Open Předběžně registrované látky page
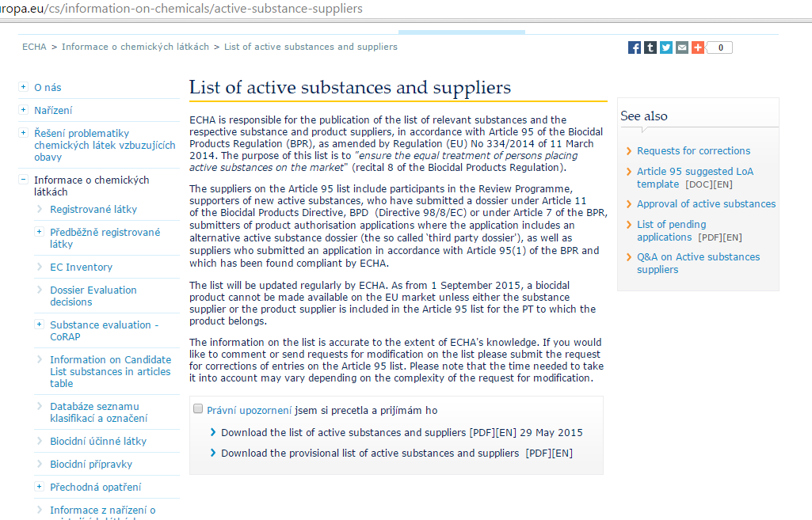The width and height of the screenshot is (812, 520). [105, 238]
